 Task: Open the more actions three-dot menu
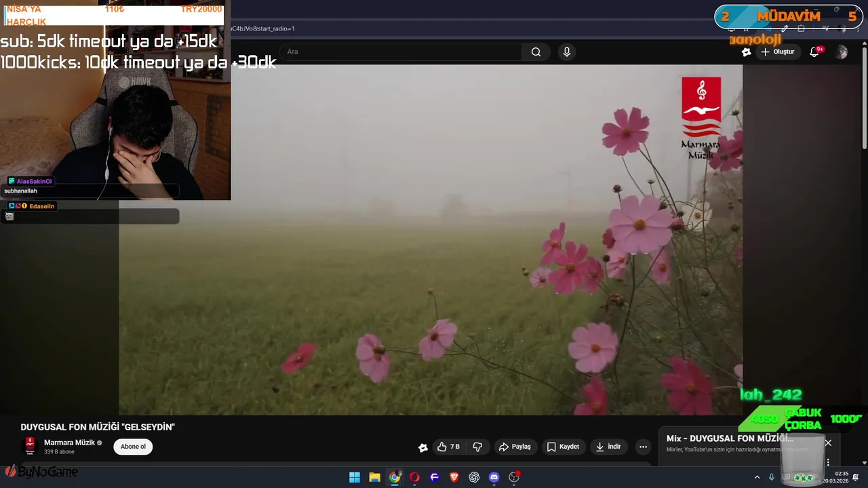[x=643, y=447]
